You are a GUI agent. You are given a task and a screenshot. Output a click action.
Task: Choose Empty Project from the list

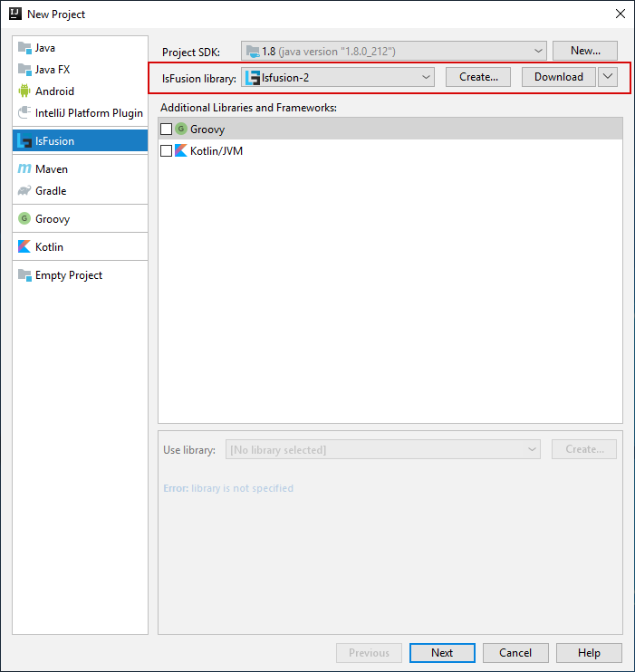(68, 275)
